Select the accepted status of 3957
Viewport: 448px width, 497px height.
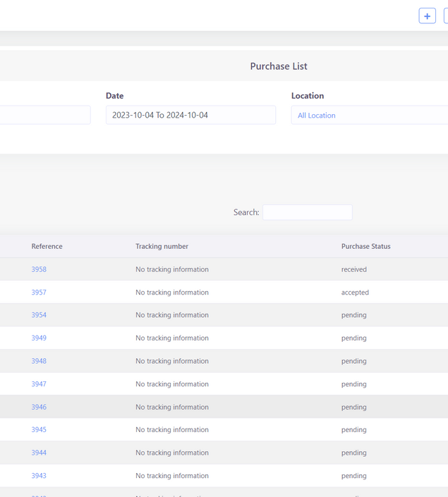pyautogui.click(x=355, y=293)
